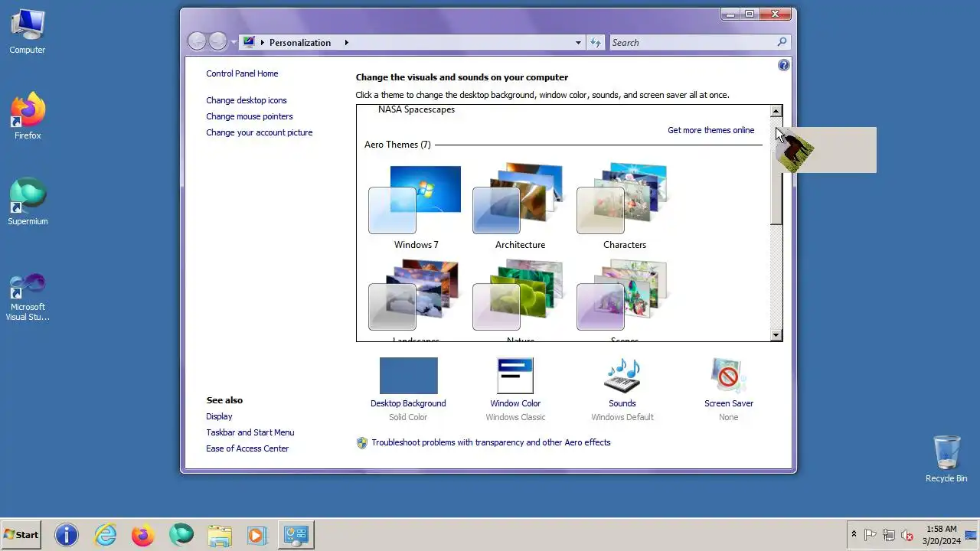Show hidden system tray icons

[854, 534]
